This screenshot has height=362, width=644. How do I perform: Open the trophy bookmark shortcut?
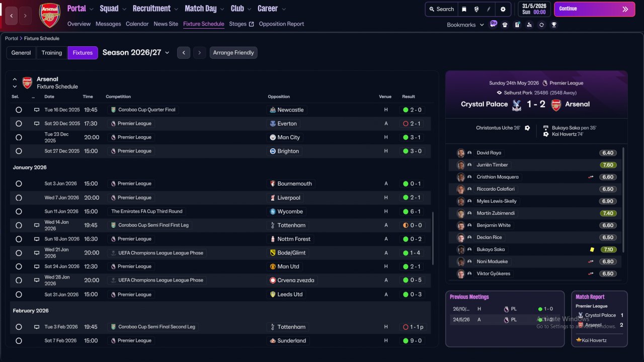coord(554,25)
